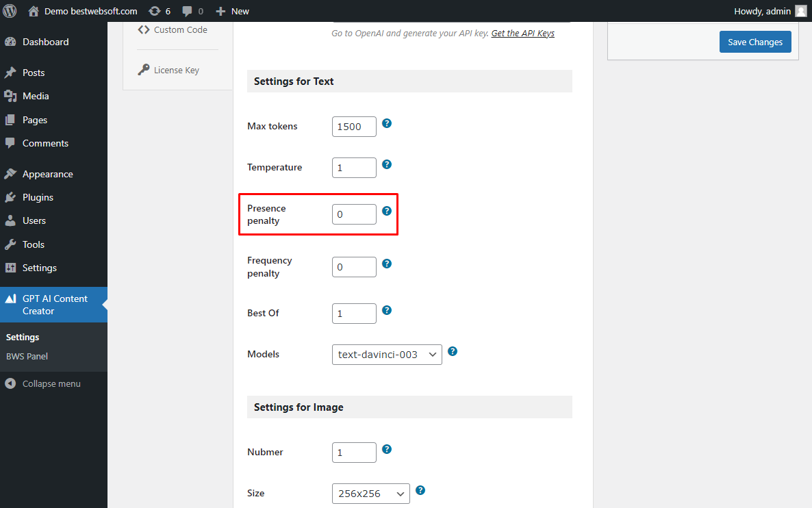Open the GPT AI Content Creator menu
Screen dimensions: 812x508
pos(53,305)
